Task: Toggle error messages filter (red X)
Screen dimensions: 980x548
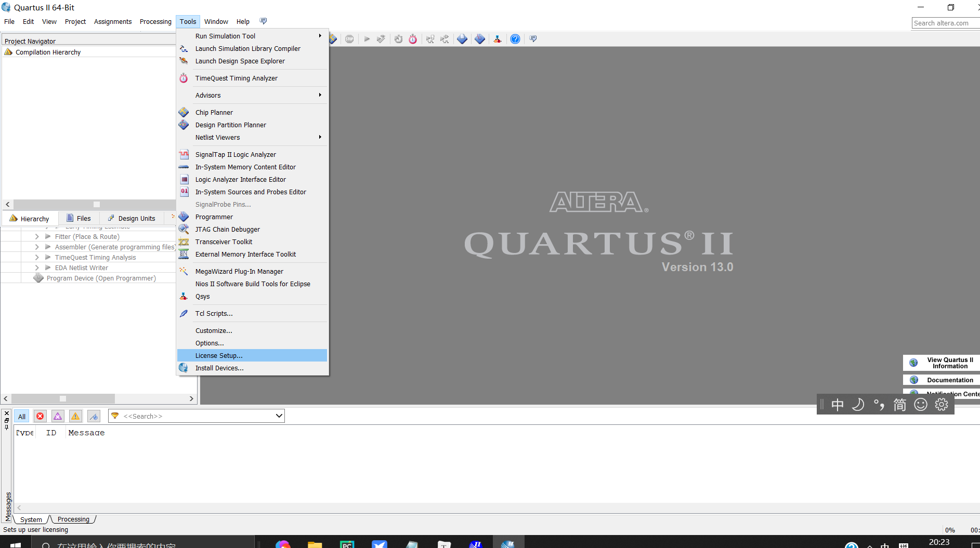Action: pyautogui.click(x=40, y=416)
